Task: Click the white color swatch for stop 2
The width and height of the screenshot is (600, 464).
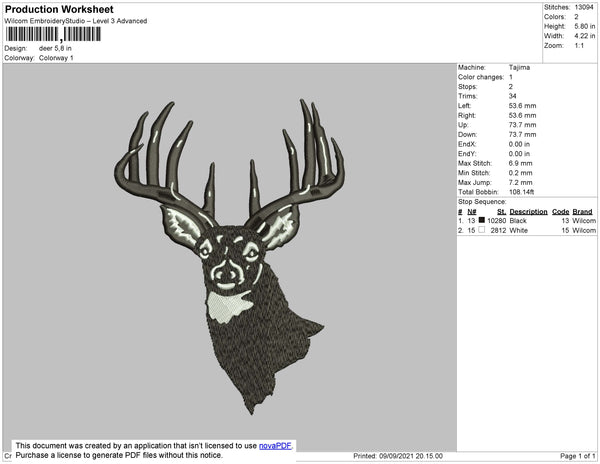Action: point(481,230)
